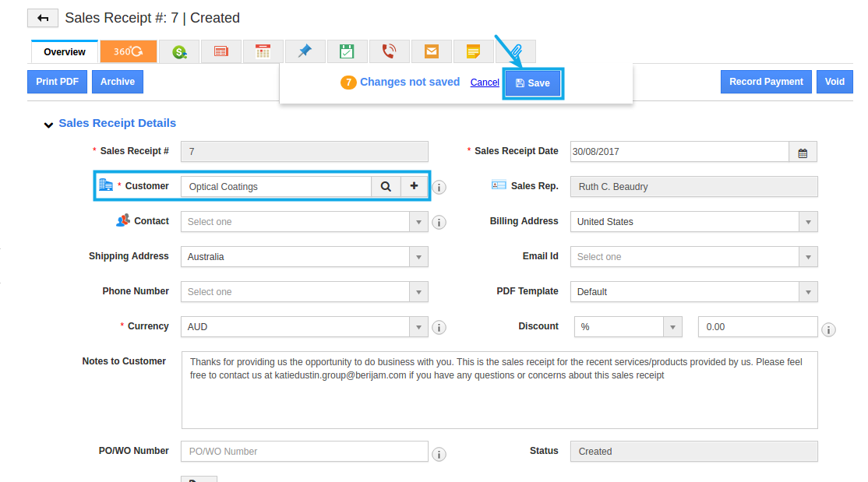Screen dimensions: 868x482
Task: Open the green tasks checkmark tab
Action: tap(347, 51)
